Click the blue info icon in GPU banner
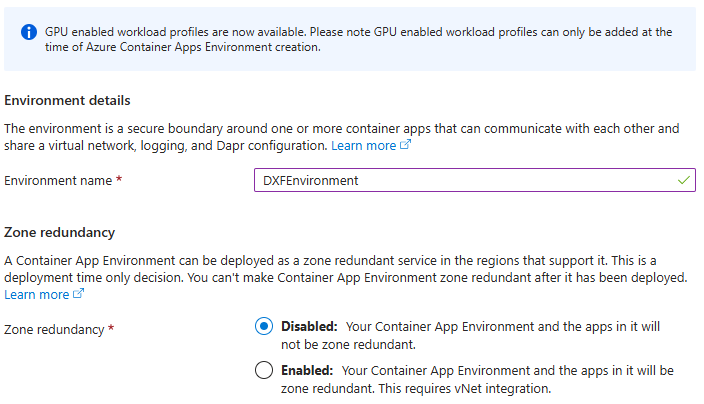Screen dimensions: 704x404 pos(27,32)
